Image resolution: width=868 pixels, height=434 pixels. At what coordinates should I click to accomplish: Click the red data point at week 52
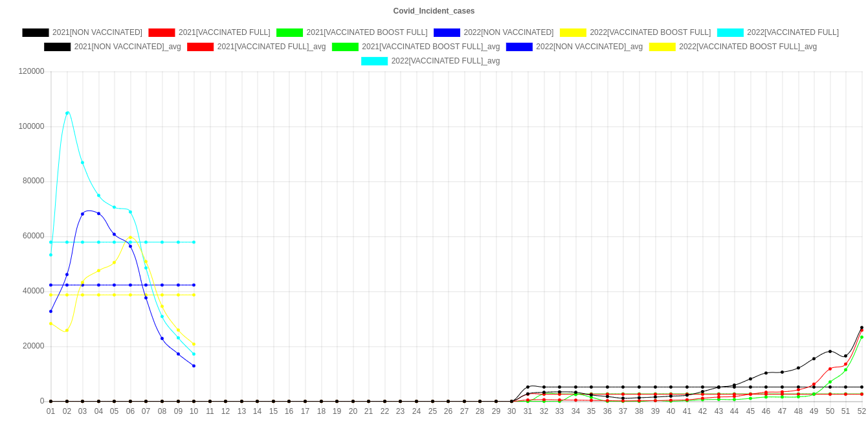click(862, 331)
